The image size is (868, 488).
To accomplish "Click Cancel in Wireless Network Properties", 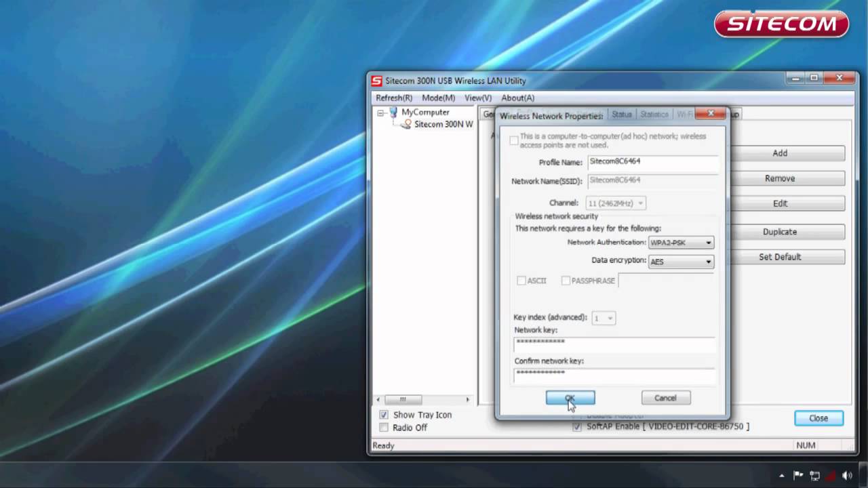I will tap(666, 398).
